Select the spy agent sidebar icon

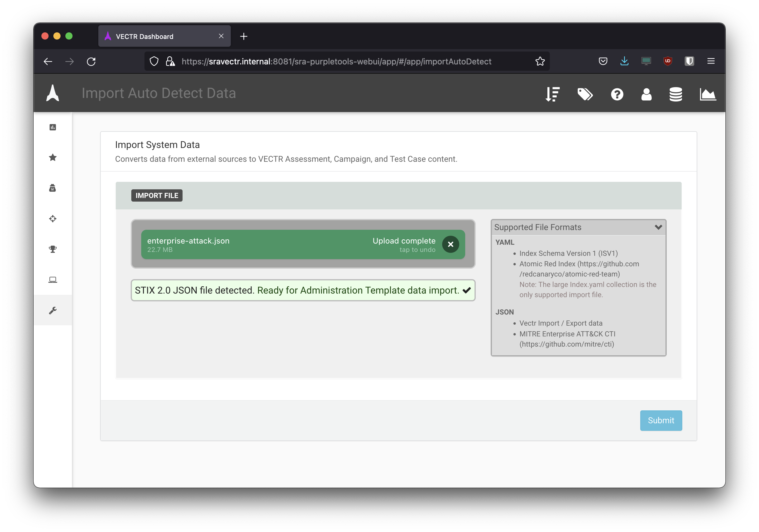point(52,188)
